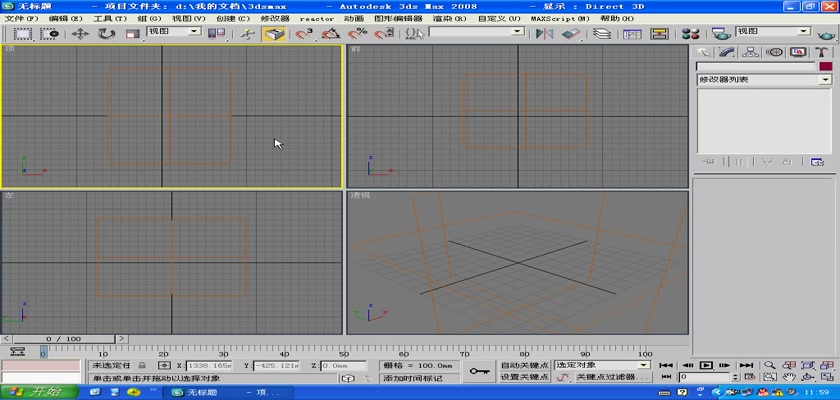Click the Quick Render teapot icon
The width and height of the screenshot is (840, 400).
click(x=826, y=35)
